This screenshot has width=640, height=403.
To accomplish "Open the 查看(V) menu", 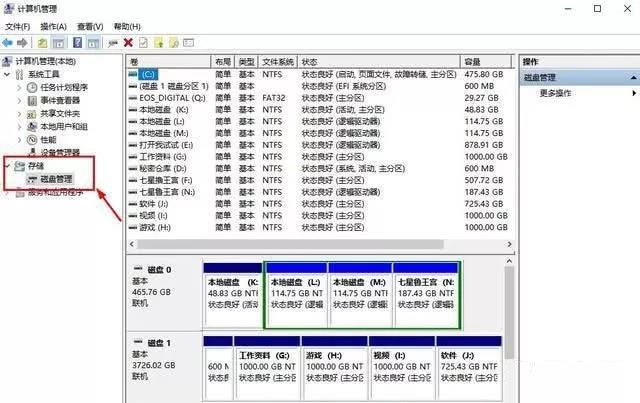I will pyautogui.click(x=90, y=27).
